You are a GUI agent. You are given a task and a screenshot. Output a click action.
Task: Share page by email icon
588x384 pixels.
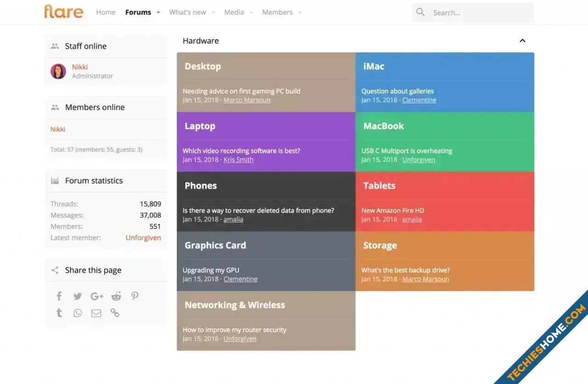click(96, 313)
